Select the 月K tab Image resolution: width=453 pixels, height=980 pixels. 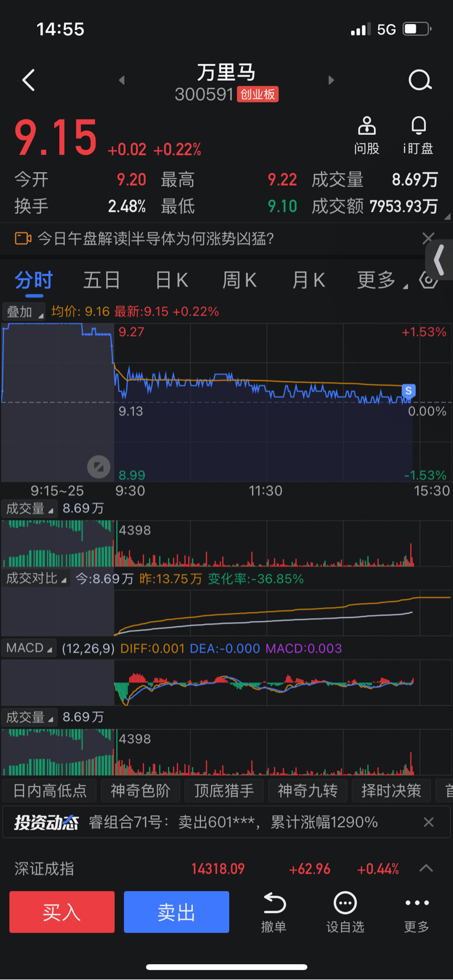308,280
